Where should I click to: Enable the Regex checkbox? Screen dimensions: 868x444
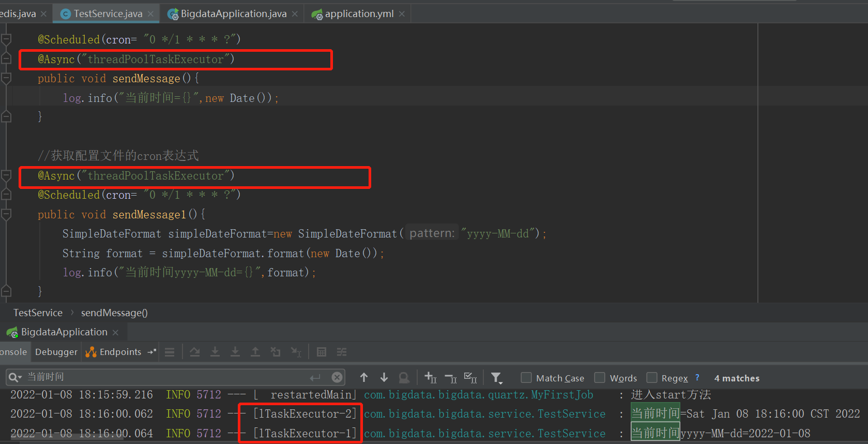click(652, 378)
